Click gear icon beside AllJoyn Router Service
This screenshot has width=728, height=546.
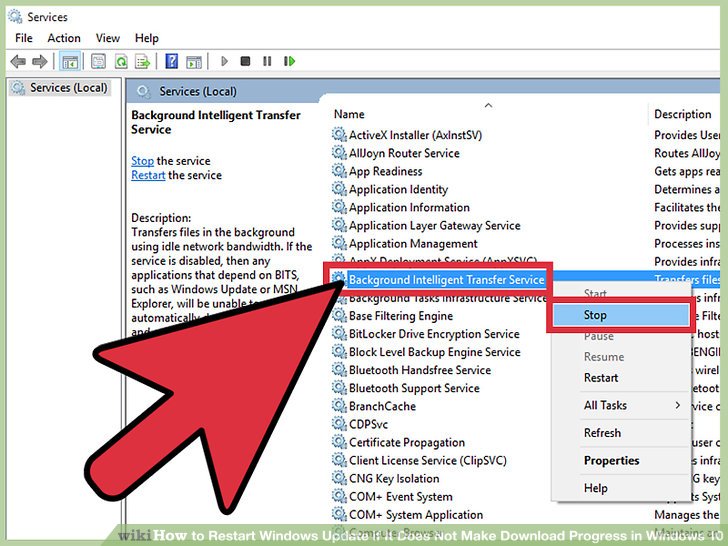(339, 153)
